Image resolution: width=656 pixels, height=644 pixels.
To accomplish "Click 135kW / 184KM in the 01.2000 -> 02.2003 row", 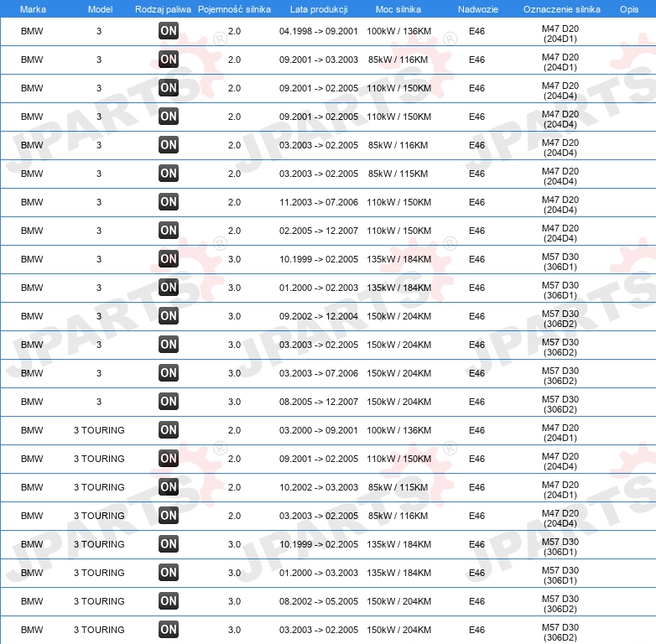I will [398, 288].
